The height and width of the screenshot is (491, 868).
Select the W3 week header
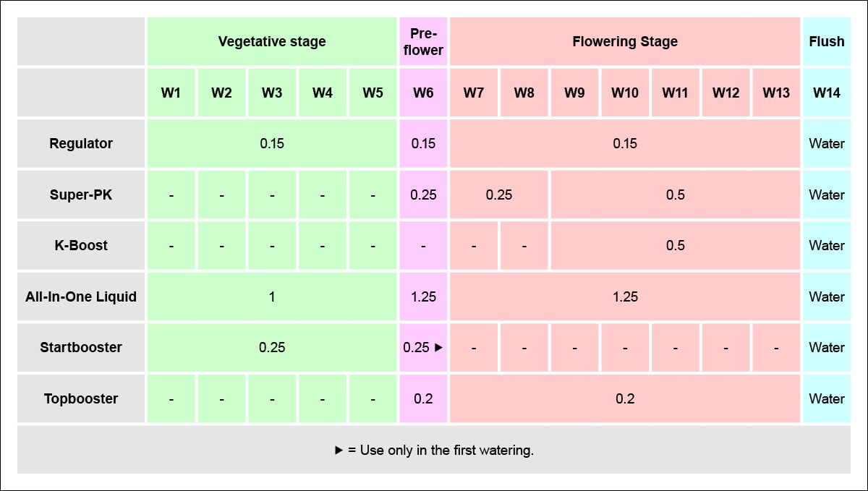tap(272, 93)
